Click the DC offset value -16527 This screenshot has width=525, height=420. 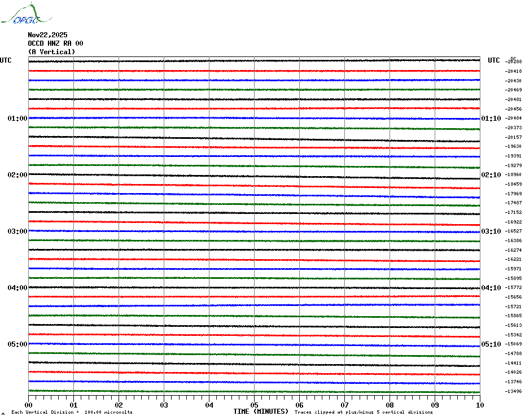coord(514,231)
